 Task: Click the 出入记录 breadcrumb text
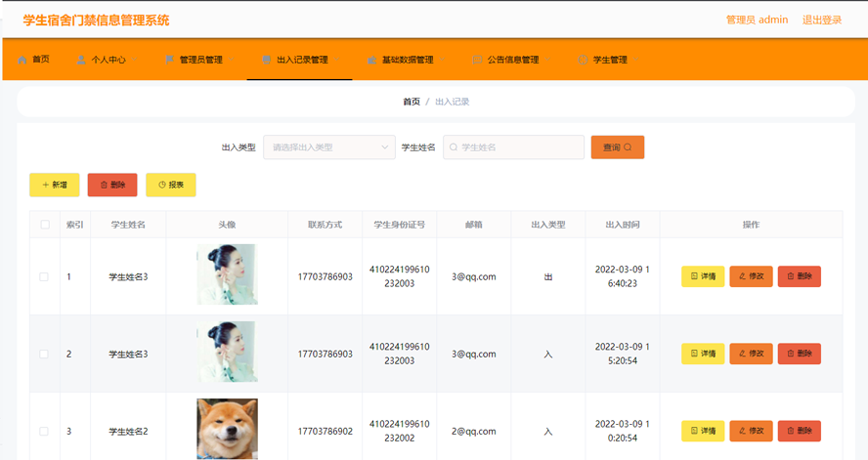coord(453,102)
